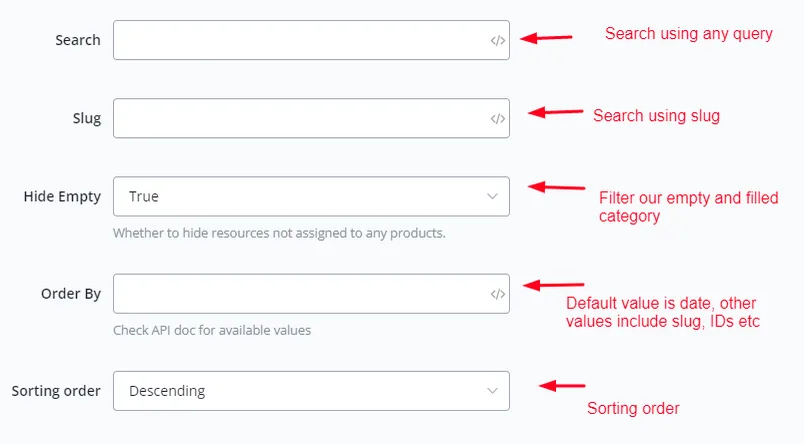This screenshot has height=444, width=804.
Task: Open the code variable picker in Search field
Action: [497, 41]
